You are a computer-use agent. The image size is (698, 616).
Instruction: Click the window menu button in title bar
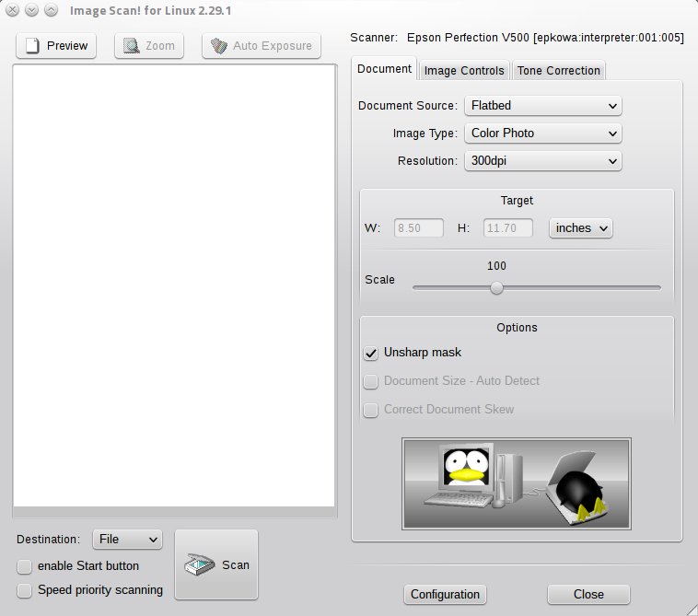(x=14, y=10)
